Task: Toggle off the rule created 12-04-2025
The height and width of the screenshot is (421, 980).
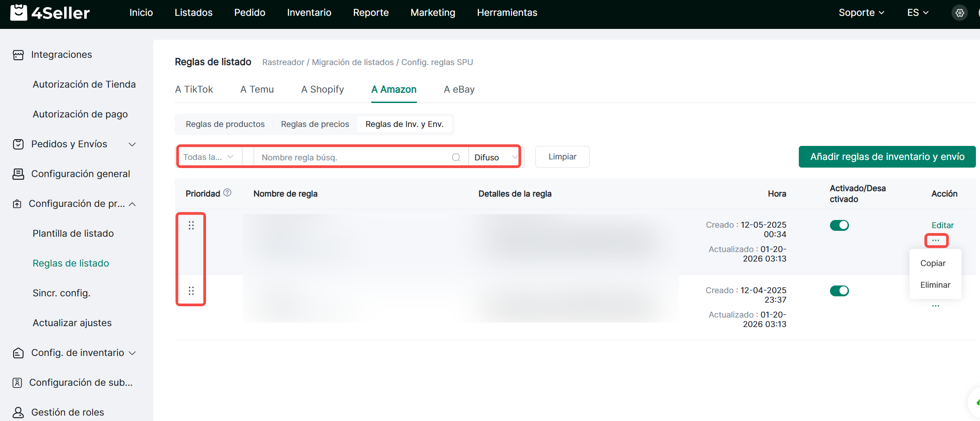Action: click(x=839, y=291)
